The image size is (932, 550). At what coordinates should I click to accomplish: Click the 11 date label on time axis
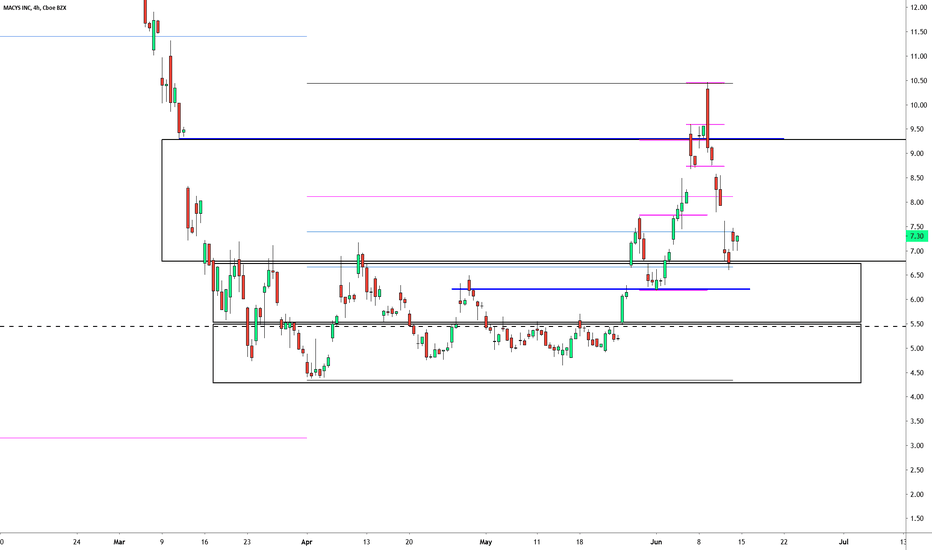point(537,542)
